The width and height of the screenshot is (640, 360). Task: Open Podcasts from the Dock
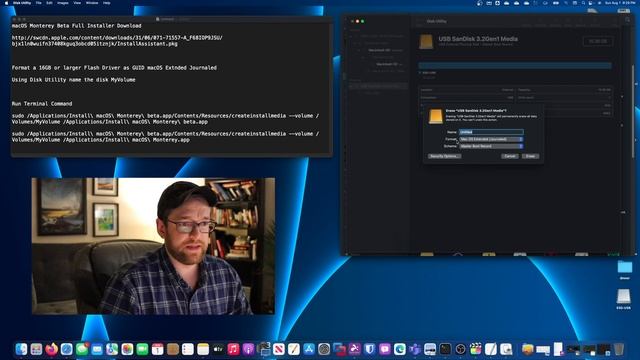(x=249, y=349)
